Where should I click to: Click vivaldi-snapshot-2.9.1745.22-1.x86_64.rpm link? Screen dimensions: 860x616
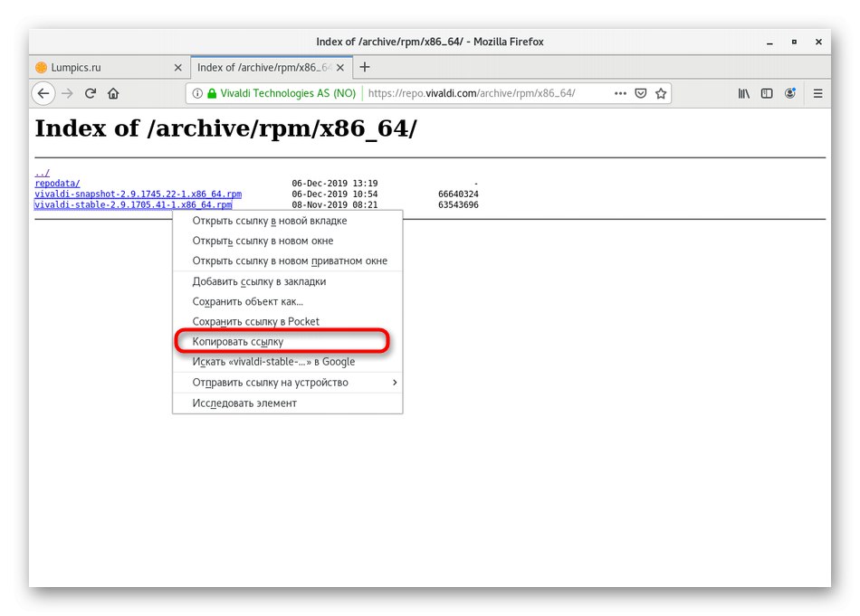tap(139, 194)
